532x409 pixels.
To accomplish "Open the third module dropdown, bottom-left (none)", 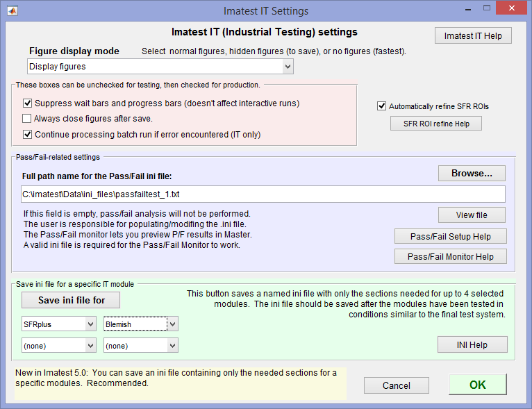I will coord(59,346).
